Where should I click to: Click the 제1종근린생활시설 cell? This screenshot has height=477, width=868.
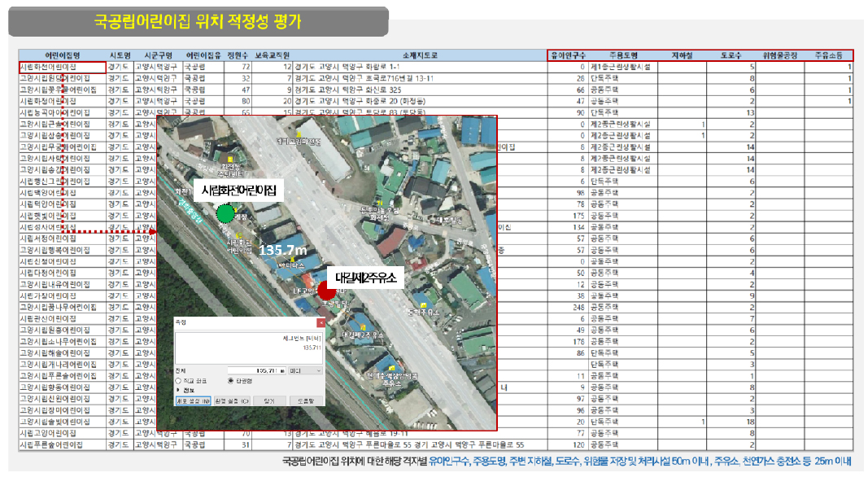coord(623,67)
